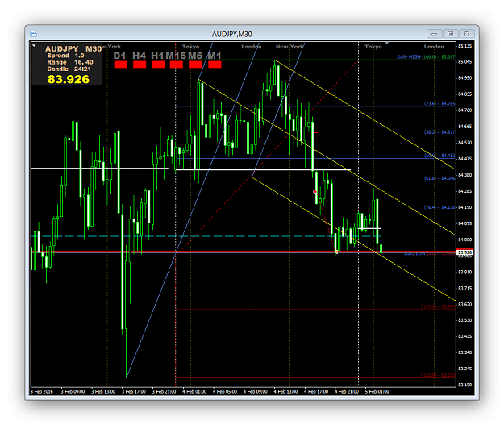
Task: Click the 4 Feb 05:00 time label
Action: [225, 392]
